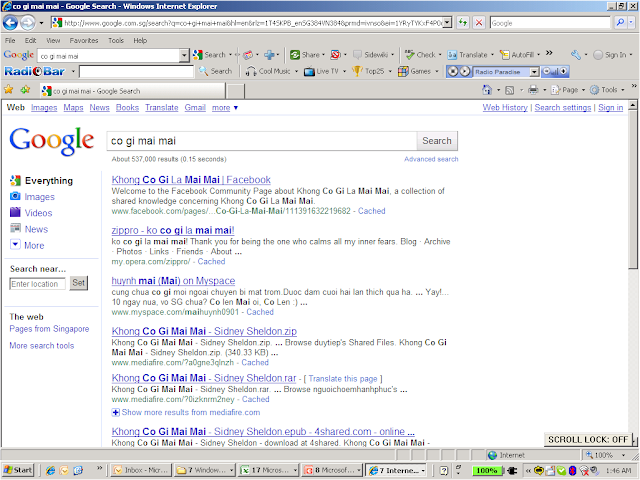Run the spell Check tool on the toolbar
This screenshot has width=640, height=480.
(420, 55)
